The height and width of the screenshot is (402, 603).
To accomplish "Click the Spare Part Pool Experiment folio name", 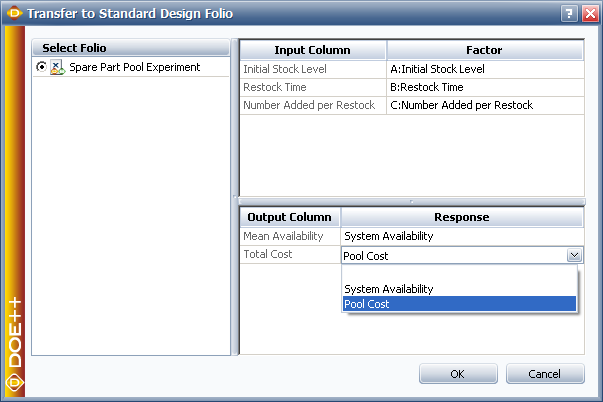I will tap(135, 67).
